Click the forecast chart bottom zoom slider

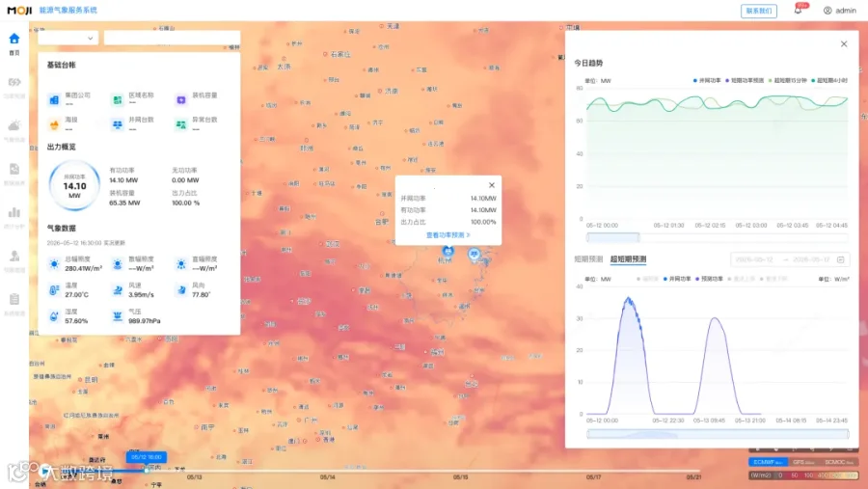[718, 434]
